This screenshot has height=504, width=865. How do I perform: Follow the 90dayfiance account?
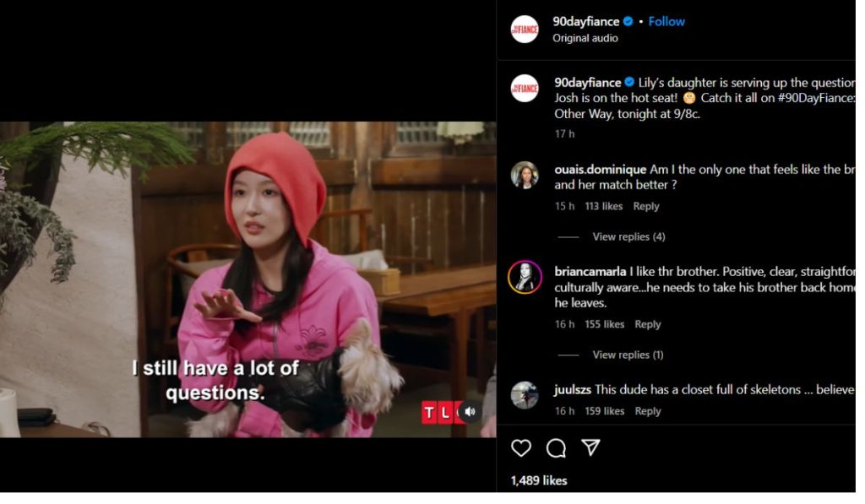pos(666,21)
